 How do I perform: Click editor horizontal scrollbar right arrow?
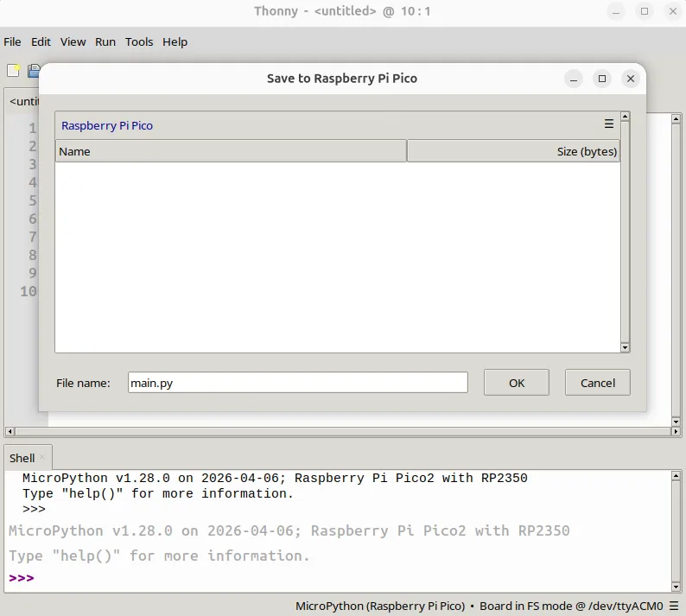coord(676,431)
